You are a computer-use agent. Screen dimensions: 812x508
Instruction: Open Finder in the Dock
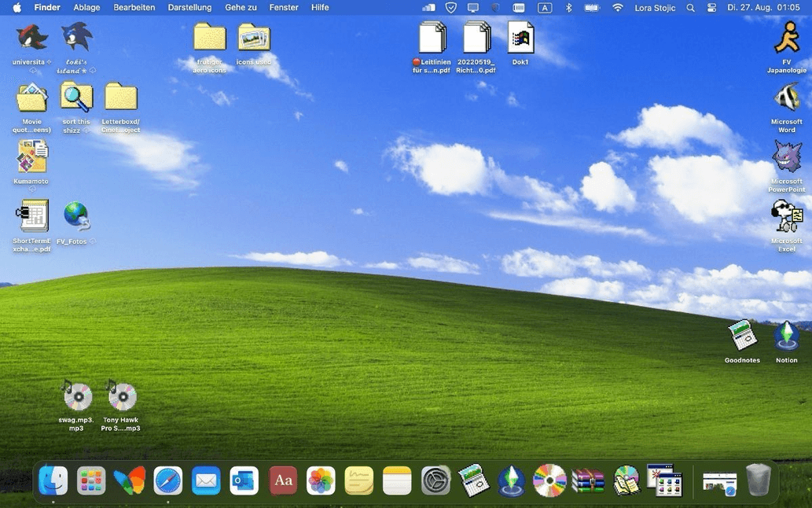click(53, 480)
